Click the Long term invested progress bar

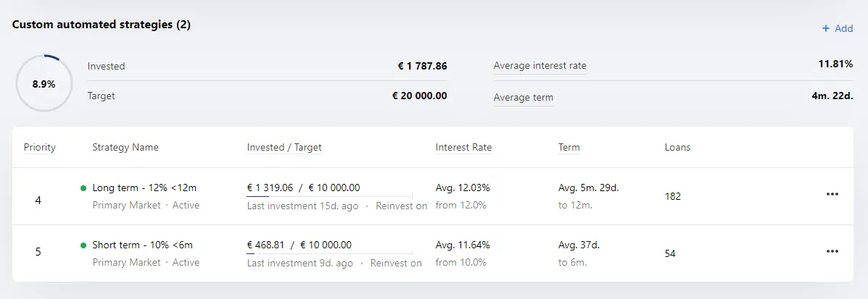(x=329, y=196)
